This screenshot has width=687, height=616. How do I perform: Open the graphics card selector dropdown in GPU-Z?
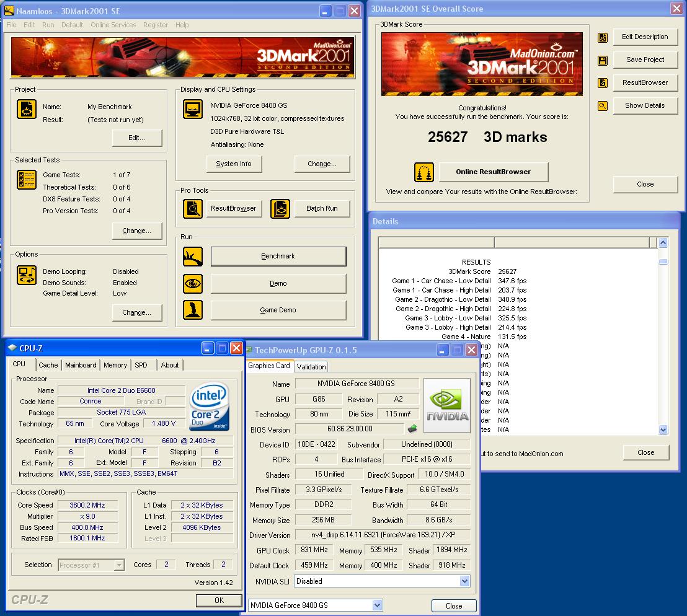(377, 605)
